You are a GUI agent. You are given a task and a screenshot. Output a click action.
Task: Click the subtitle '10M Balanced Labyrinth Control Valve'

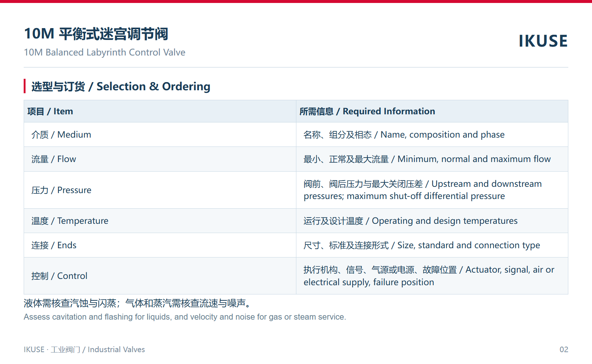point(105,53)
